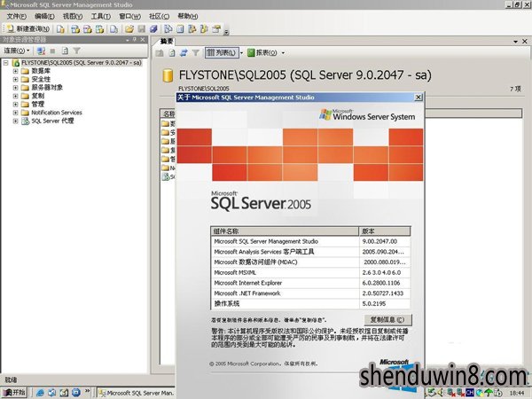Click the Open File folder icon
Screen dimensions: 532x399
click(129, 29)
